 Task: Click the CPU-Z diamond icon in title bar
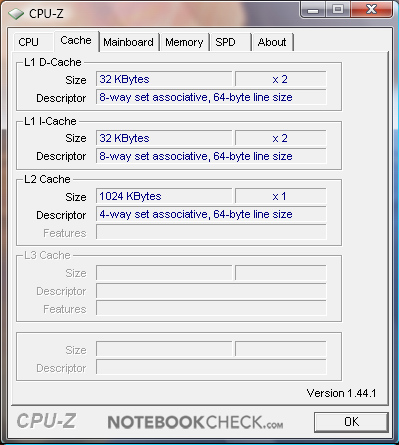coord(16,14)
